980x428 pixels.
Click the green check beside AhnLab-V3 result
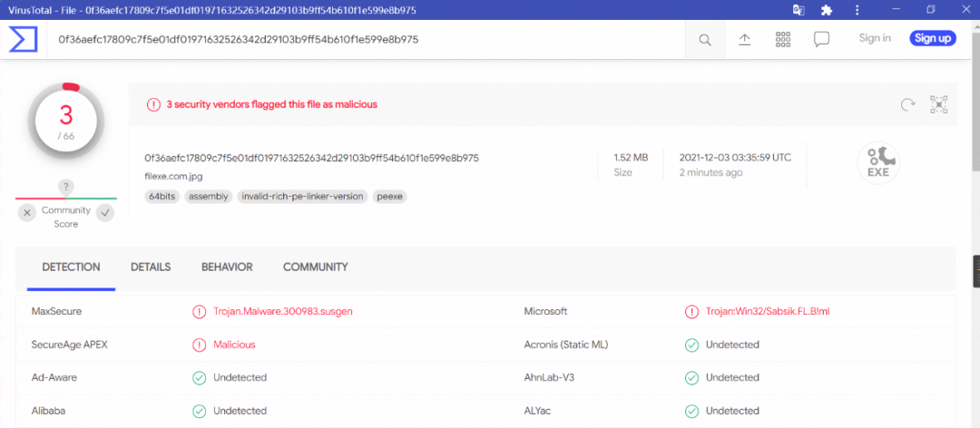point(691,377)
